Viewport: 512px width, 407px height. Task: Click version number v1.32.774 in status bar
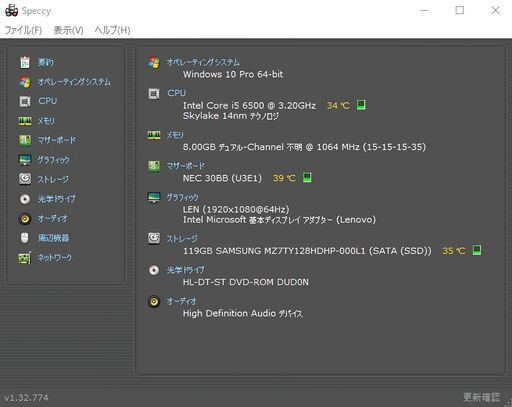[26, 397]
